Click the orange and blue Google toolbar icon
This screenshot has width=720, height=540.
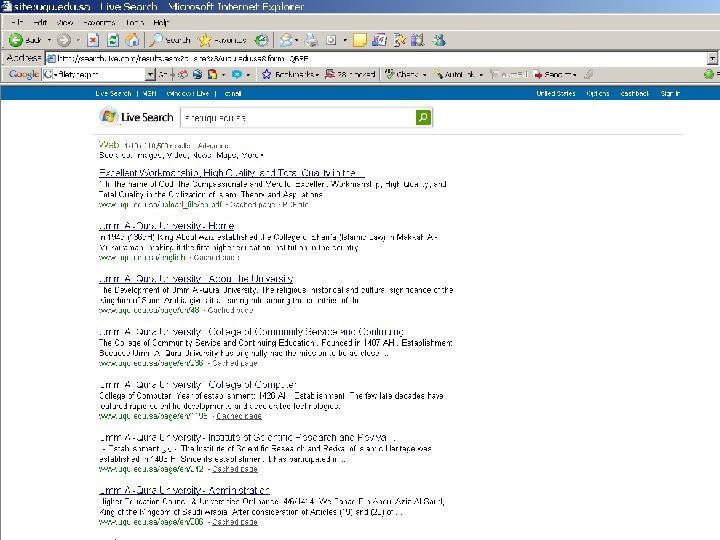[212, 74]
